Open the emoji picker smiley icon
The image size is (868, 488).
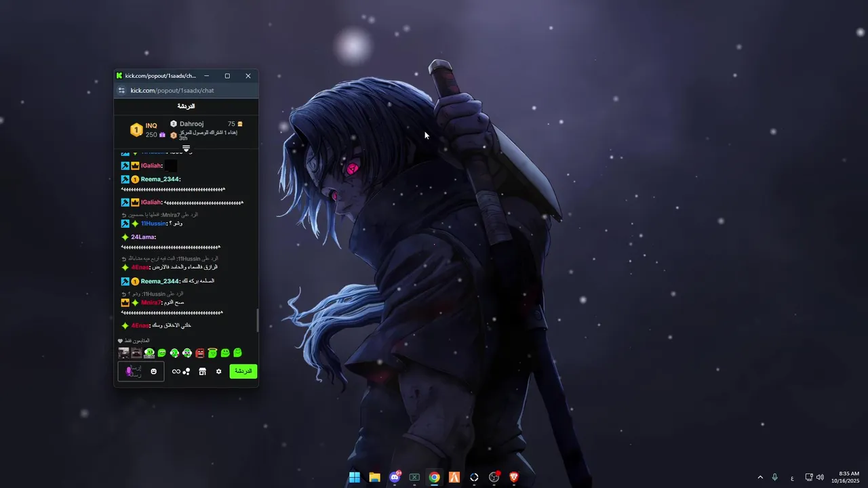[154, 371]
